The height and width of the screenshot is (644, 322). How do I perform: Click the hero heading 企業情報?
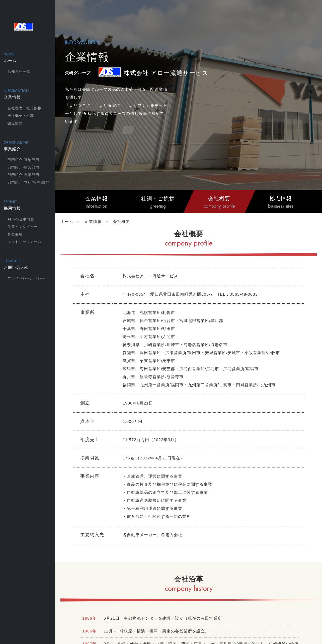pos(87,57)
